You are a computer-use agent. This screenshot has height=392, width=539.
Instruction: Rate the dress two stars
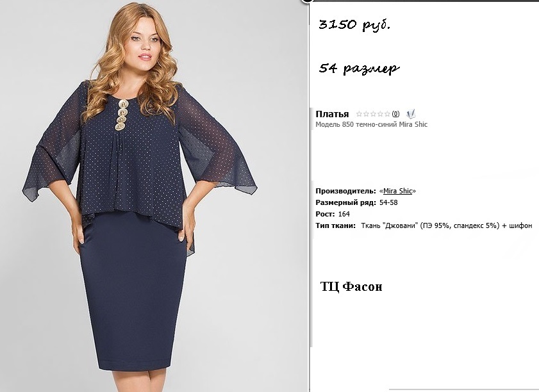366,114
